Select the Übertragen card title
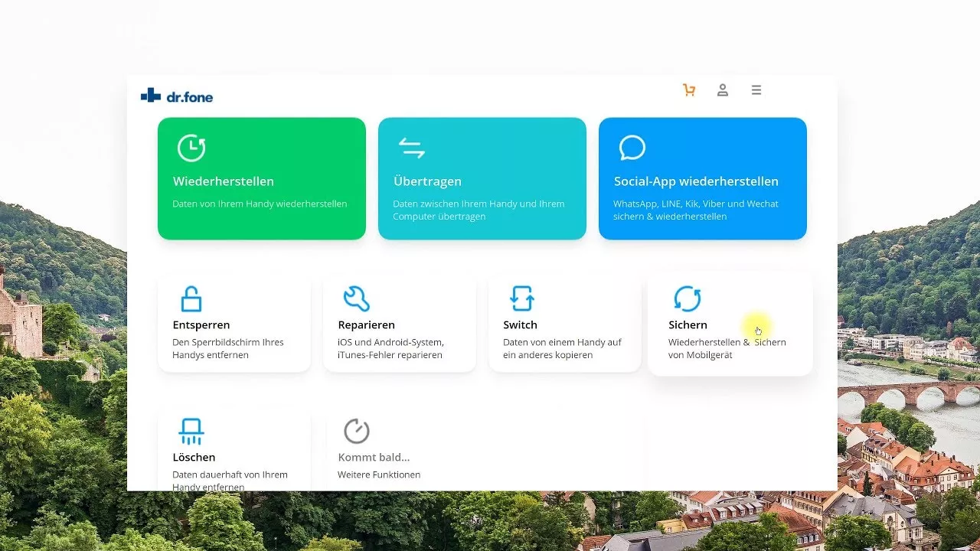Image resolution: width=980 pixels, height=551 pixels. (427, 181)
